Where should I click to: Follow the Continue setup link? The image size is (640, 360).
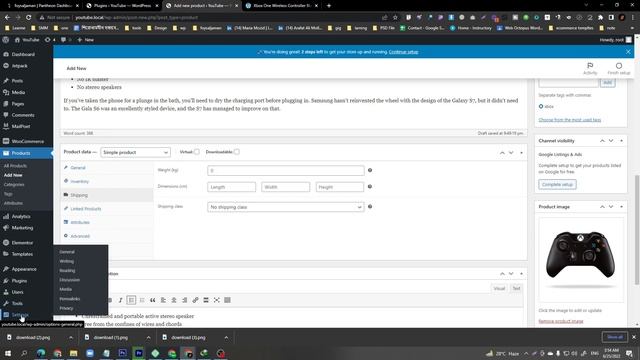403,52
